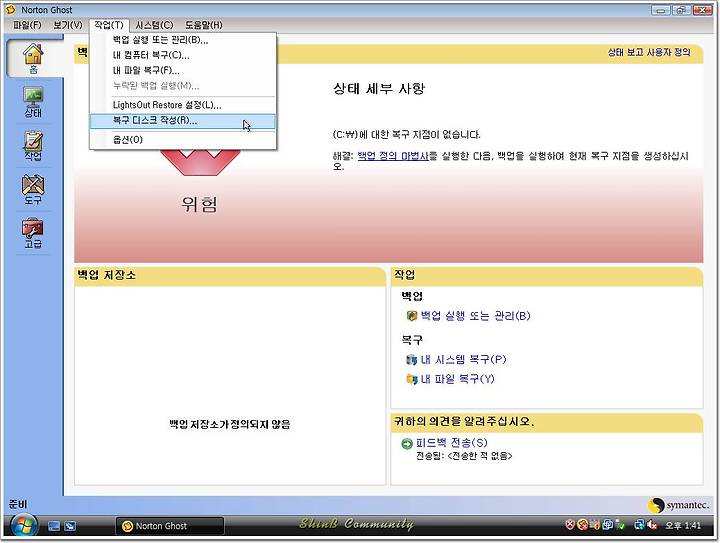
Task: Click the symantec logo
Action: [x=678, y=505]
